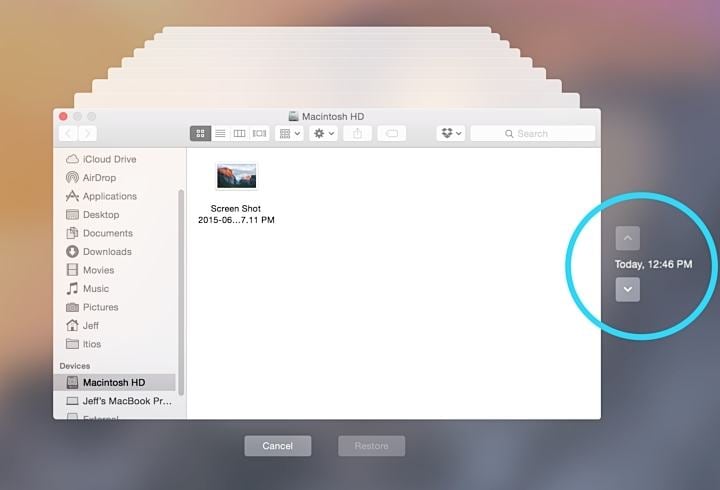Click the Share toolbar button
720x490 pixels.
pos(357,134)
